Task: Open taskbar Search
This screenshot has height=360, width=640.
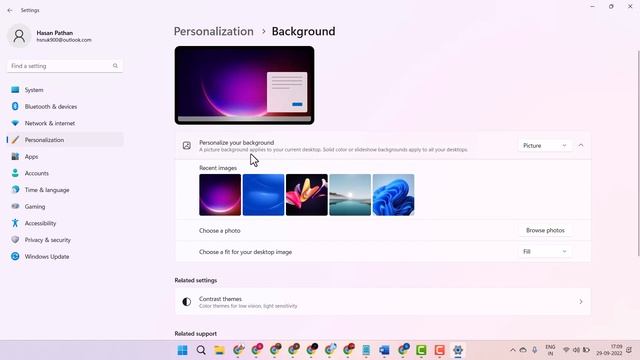Action: click(201, 350)
